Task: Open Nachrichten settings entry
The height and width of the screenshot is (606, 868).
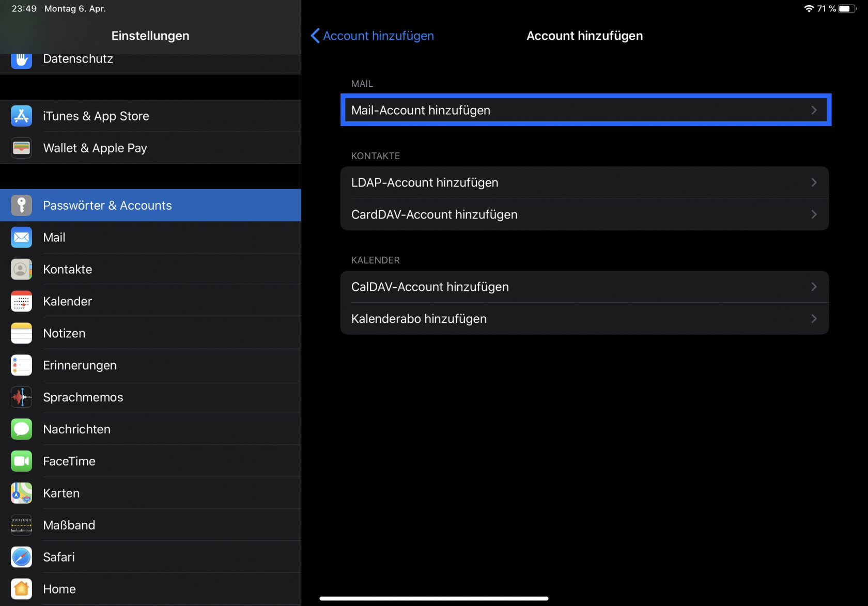Action: 150,429
